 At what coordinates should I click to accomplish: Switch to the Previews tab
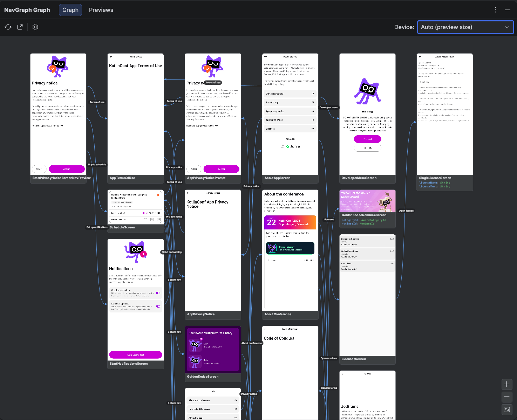click(x=101, y=10)
